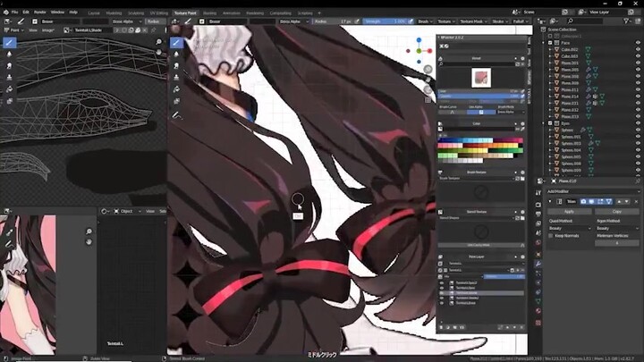Switch to the Layout workspace tab

pos(94,13)
